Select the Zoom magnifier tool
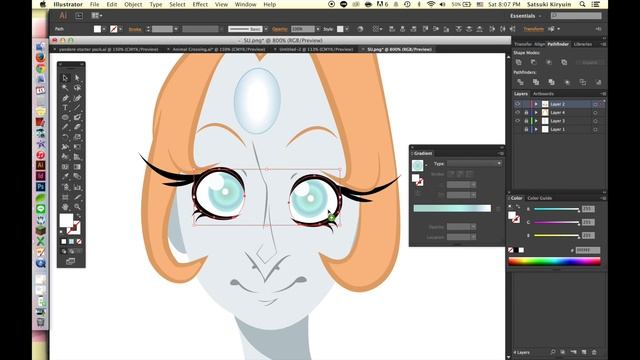Viewport: 640px width, 360px height. pos(77,207)
